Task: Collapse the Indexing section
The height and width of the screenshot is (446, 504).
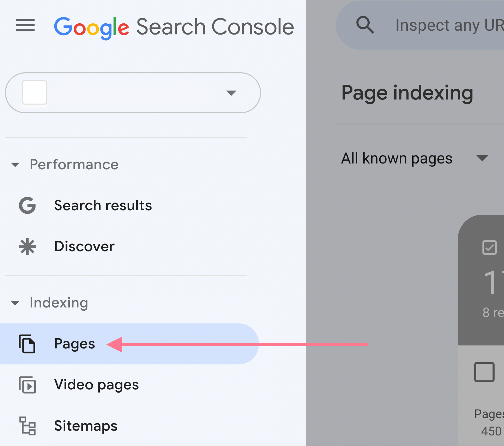Action: click(x=15, y=303)
